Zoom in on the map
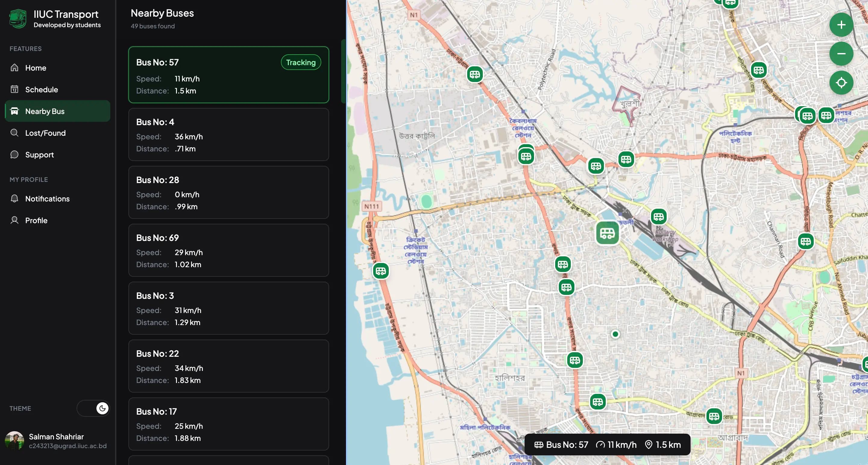 pos(841,25)
